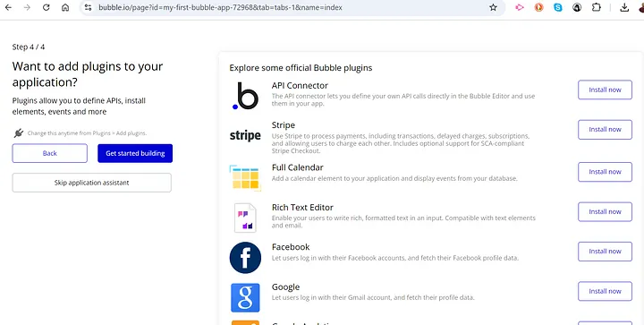Click the Full Calendar description text
The image size is (644, 325).
tap(394, 178)
